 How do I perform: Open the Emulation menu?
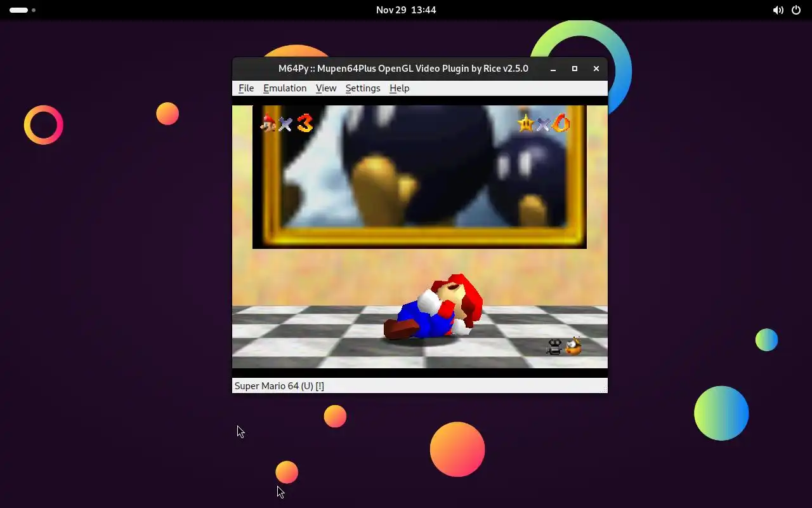point(285,88)
